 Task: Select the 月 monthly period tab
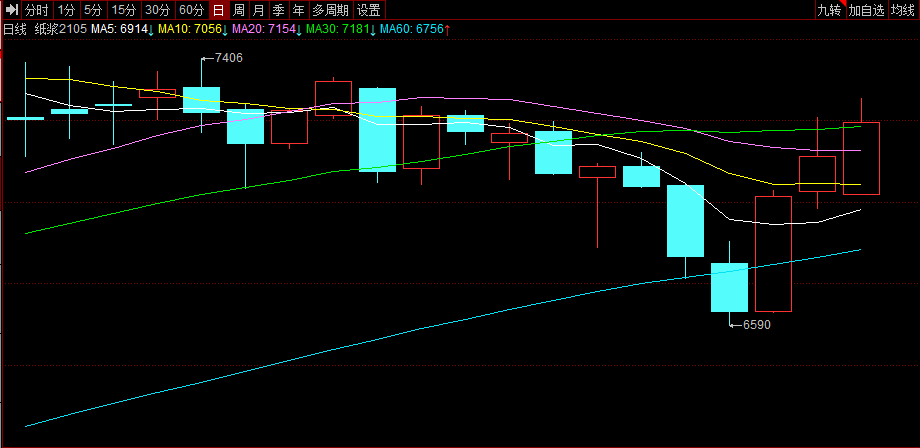[258, 9]
